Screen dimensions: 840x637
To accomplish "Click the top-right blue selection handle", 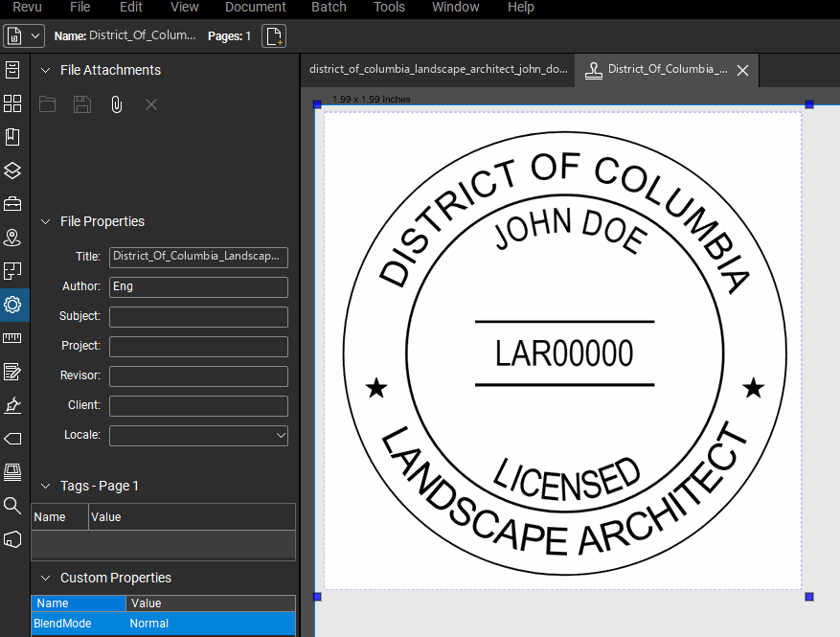I will coord(809,104).
